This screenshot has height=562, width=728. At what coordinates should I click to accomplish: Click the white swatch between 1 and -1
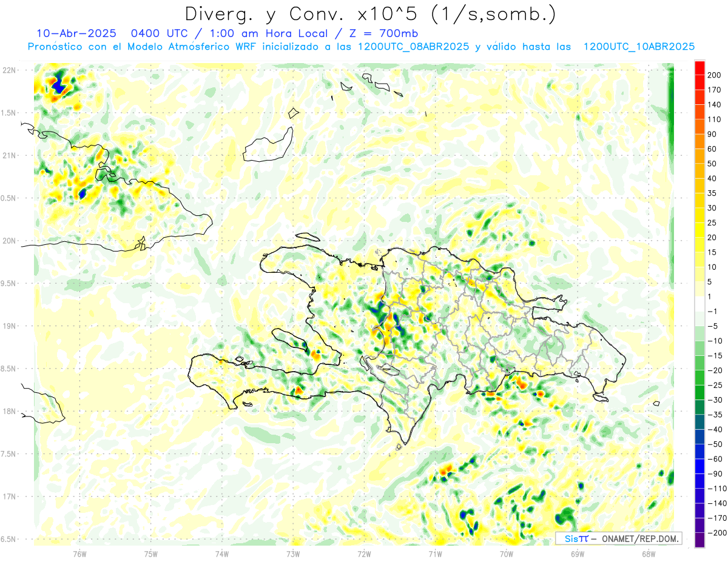(699, 304)
